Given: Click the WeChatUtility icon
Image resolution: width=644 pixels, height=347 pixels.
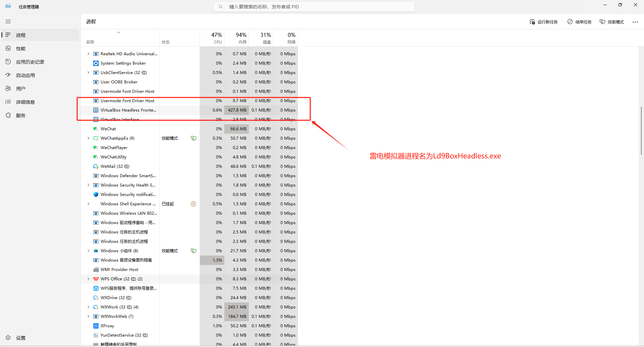Looking at the screenshot, I should click(96, 157).
